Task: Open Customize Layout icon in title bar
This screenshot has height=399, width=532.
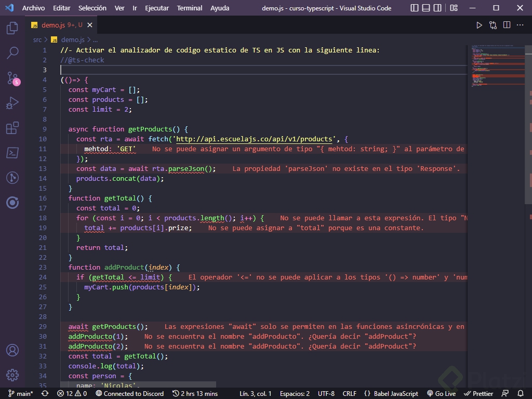Action: (454, 8)
